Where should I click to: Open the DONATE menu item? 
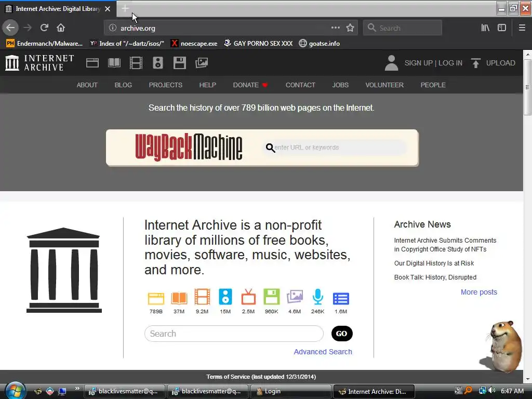click(250, 85)
